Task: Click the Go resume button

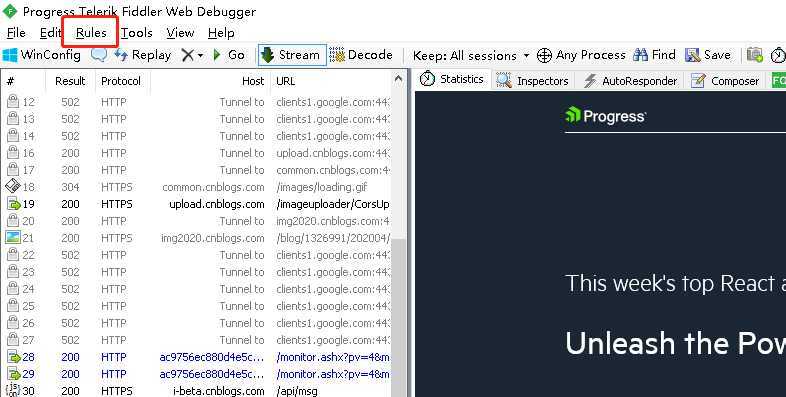Action: click(x=229, y=55)
